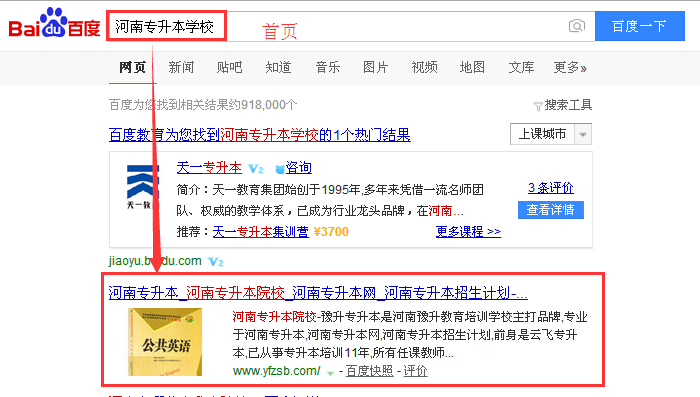
Task: Open the 天一专升本 link
Action: point(209,168)
